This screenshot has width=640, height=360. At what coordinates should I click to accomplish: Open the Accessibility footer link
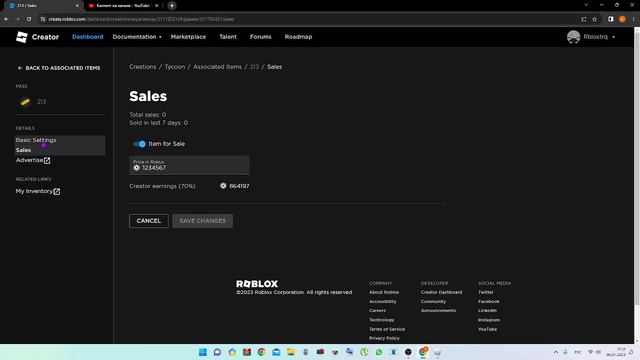(x=382, y=302)
